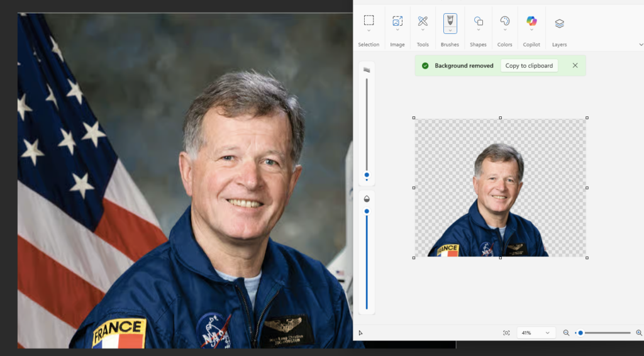
Task: Click the Tools pencil and brush icon
Action: (423, 21)
